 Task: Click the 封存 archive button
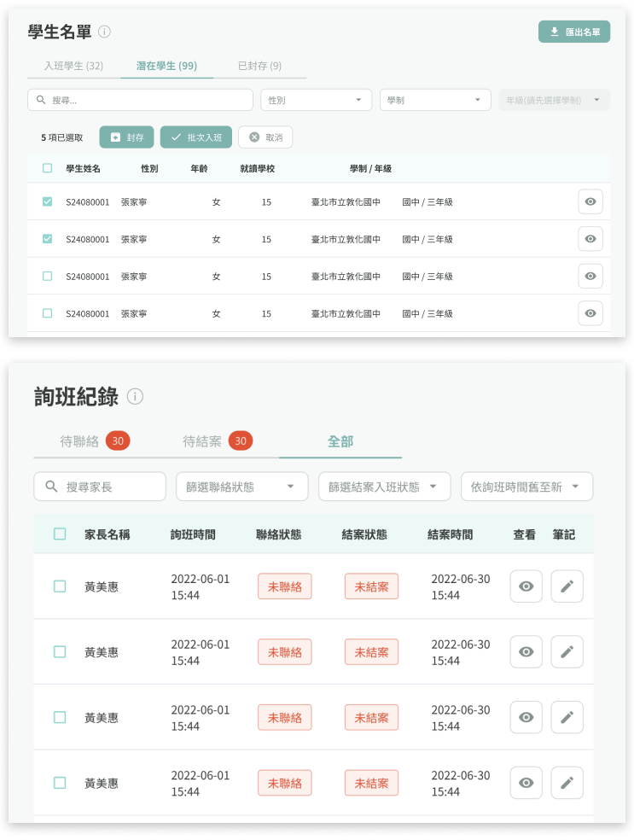127,137
